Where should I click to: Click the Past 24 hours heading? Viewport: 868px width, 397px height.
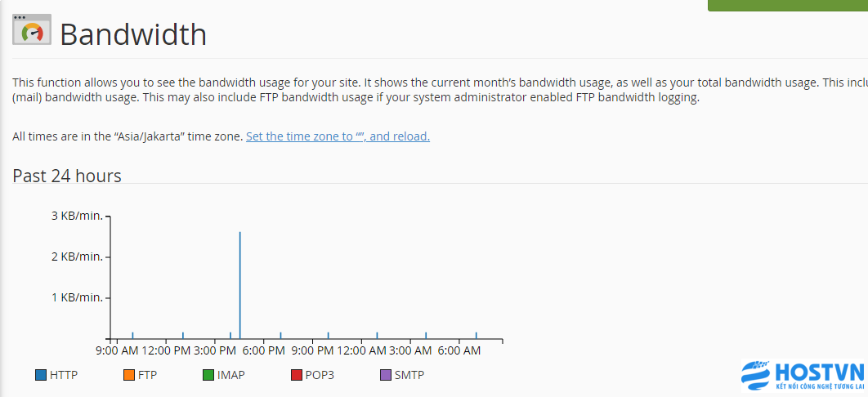pyautogui.click(x=67, y=176)
